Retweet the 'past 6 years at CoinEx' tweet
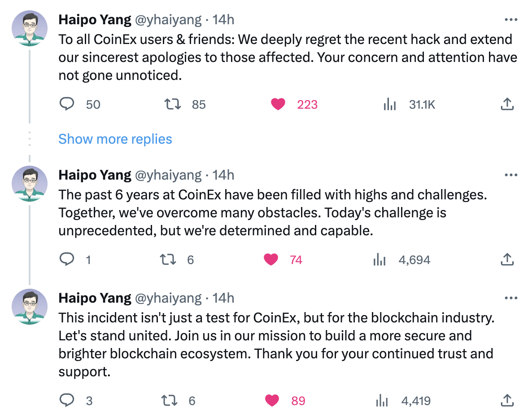Screen dimensions: 532x414 coord(168,260)
